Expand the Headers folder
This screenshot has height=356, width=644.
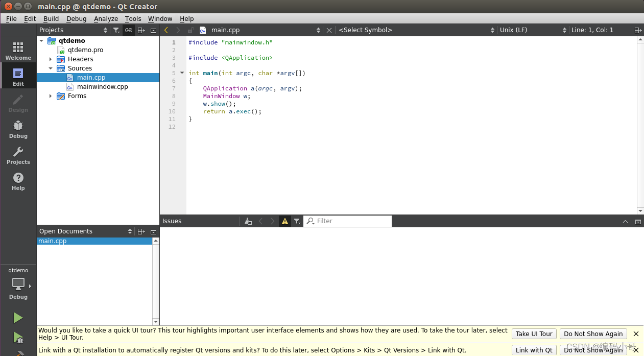point(50,59)
